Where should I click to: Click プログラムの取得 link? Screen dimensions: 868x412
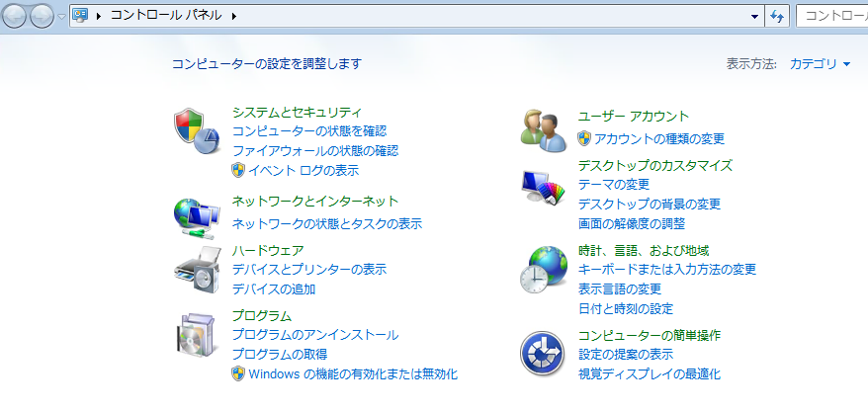(280, 354)
